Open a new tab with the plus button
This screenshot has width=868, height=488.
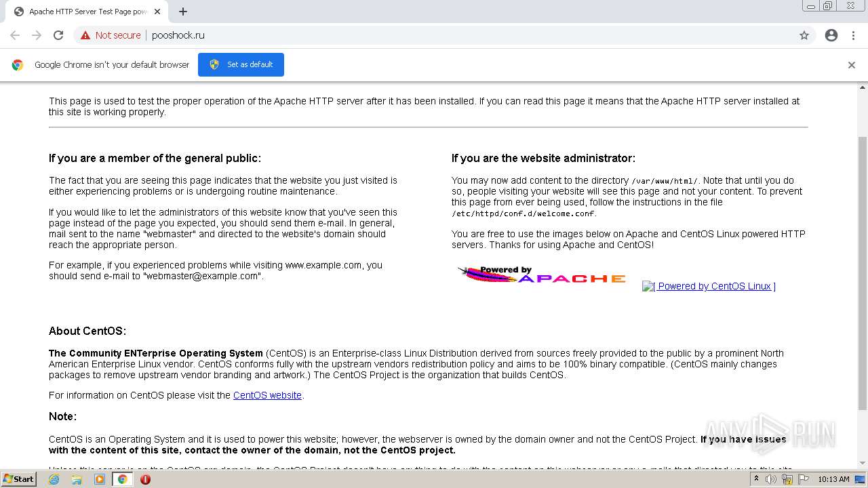pos(183,12)
